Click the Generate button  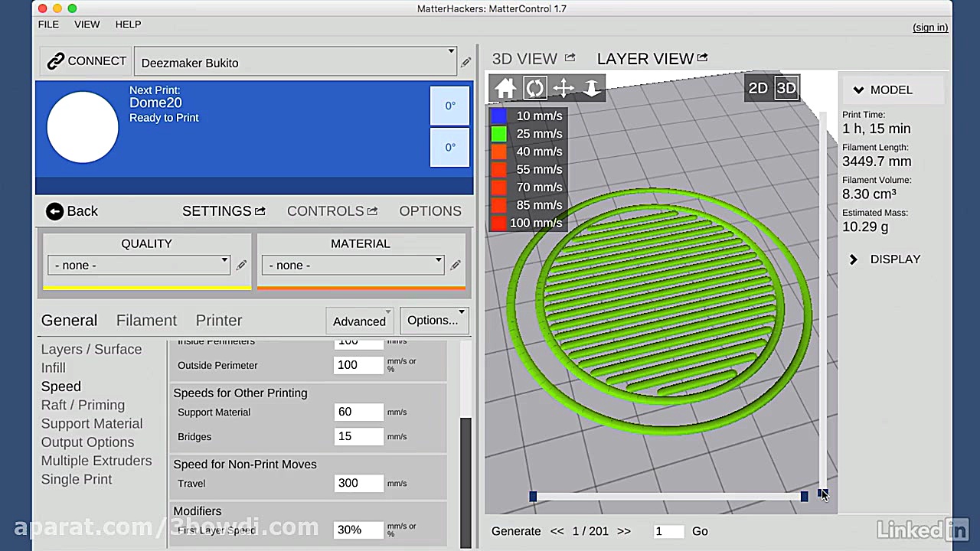[x=516, y=531]
